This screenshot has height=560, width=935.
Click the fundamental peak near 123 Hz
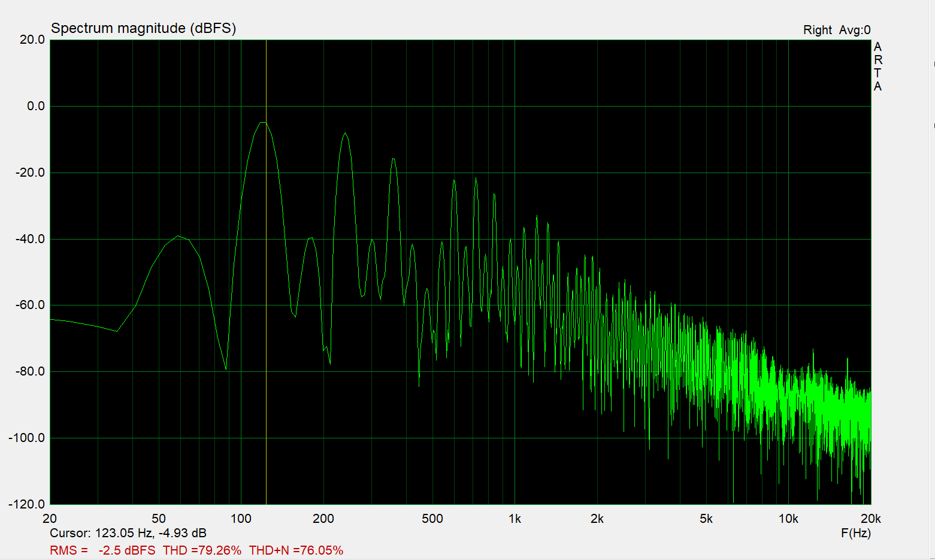263,123
